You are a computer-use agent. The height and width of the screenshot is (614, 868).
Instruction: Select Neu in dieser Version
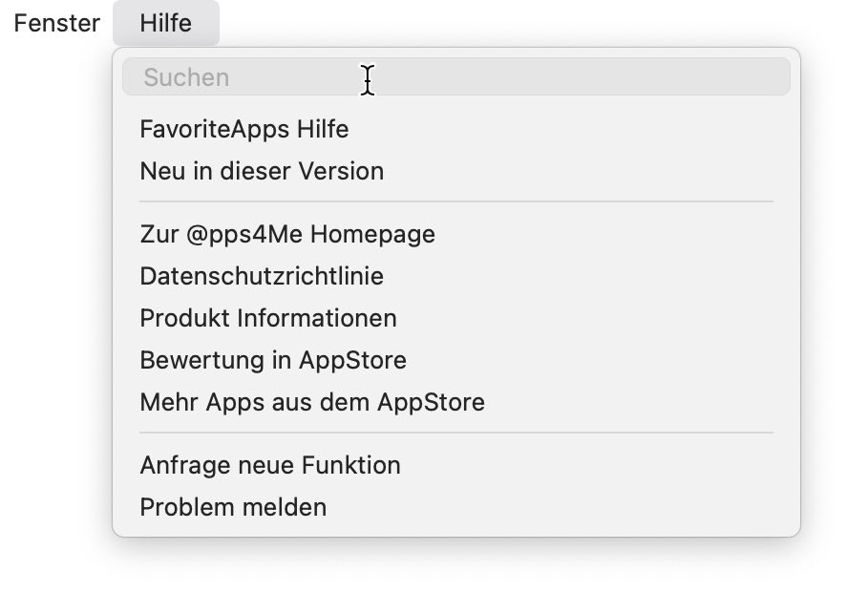[x=456, y=171]
